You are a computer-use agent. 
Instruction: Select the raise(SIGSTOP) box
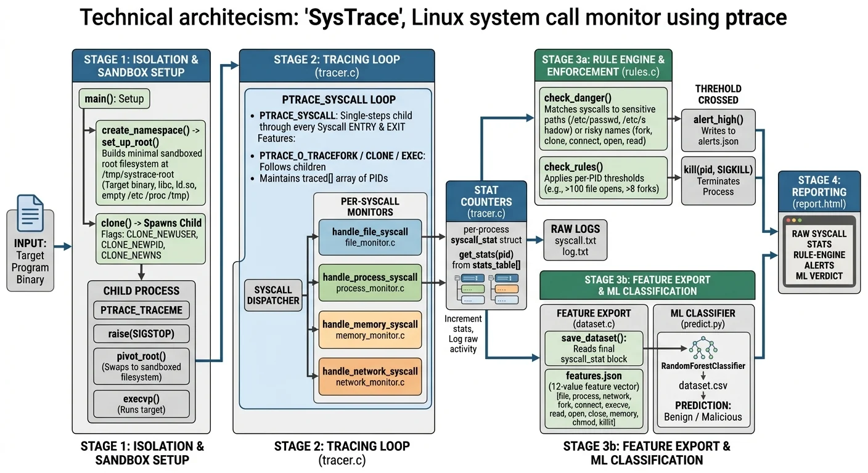[141, 334]
